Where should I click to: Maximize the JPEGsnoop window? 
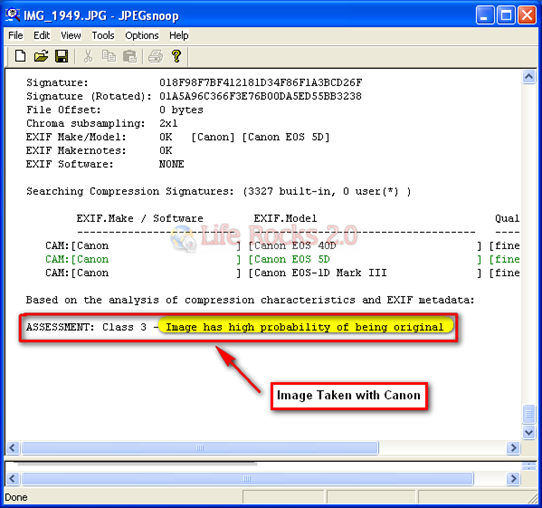(506, 15)
